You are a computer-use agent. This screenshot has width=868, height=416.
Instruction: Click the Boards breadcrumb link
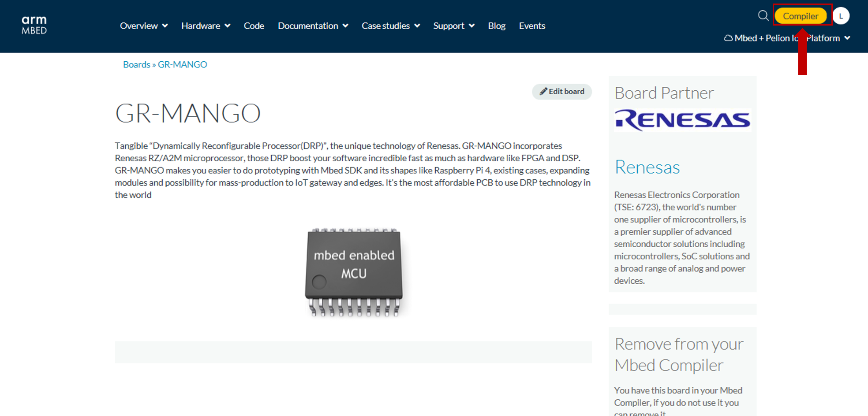click(x=136, y=65)
